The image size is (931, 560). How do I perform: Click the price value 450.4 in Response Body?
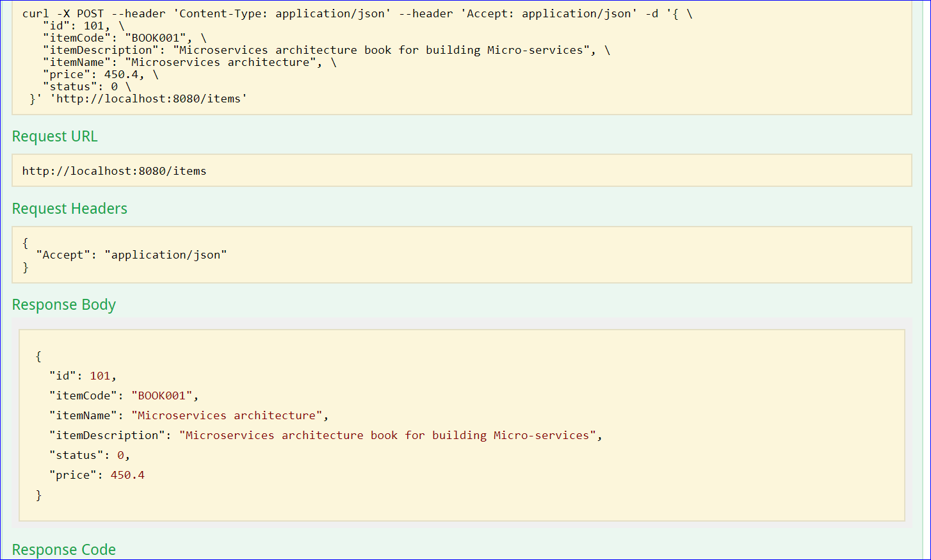pos(127,475)
